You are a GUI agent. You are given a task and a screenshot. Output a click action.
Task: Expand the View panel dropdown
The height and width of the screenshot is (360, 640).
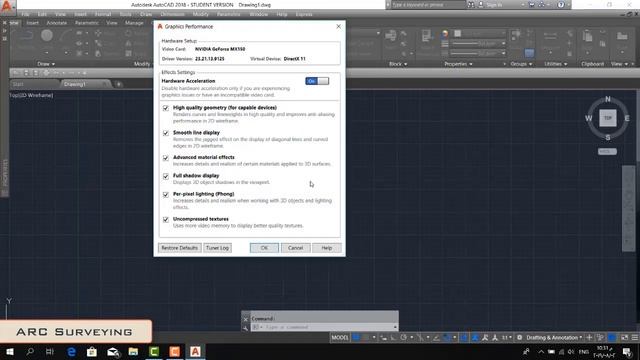[619, 64]
